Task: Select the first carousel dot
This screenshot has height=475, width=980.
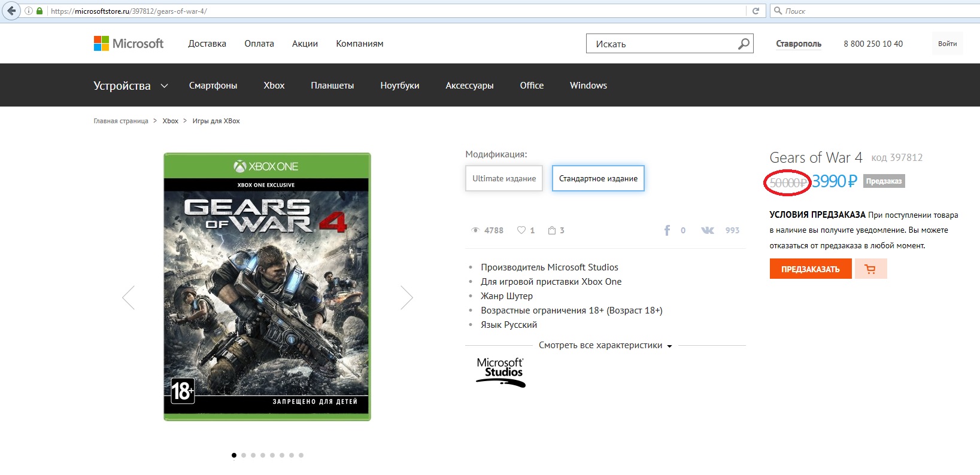Action: tap(234, 455)
